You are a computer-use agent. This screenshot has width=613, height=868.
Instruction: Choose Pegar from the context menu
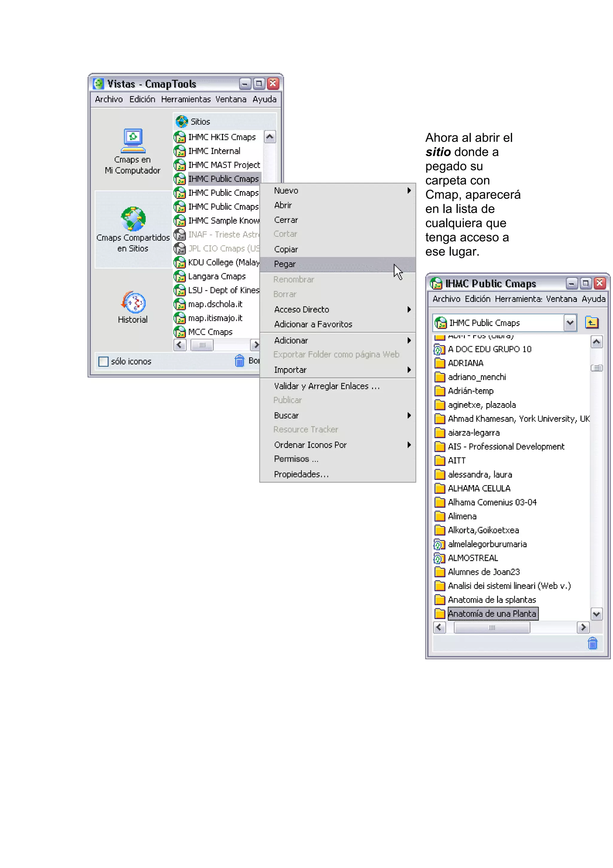338,264
